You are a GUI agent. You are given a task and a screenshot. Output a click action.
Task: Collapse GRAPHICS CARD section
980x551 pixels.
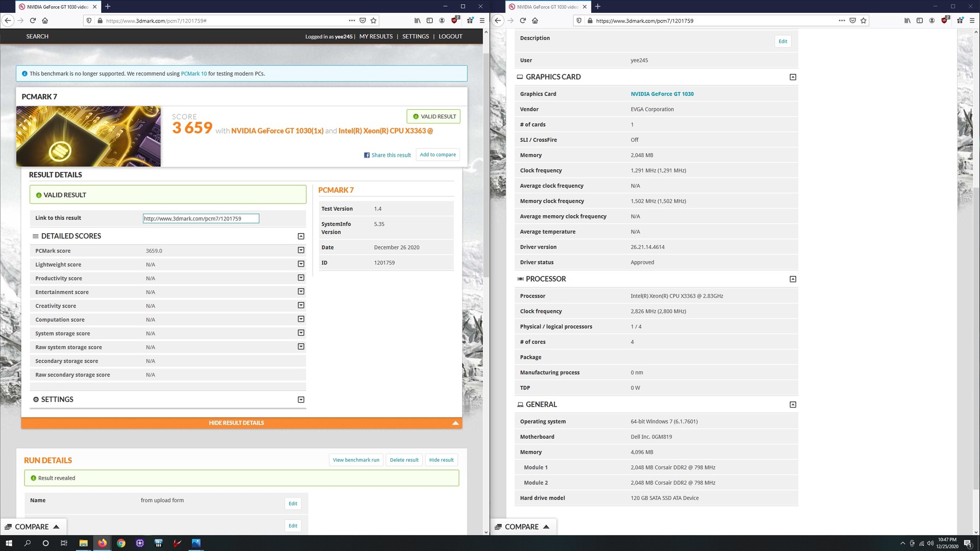[x=793, y=77]
